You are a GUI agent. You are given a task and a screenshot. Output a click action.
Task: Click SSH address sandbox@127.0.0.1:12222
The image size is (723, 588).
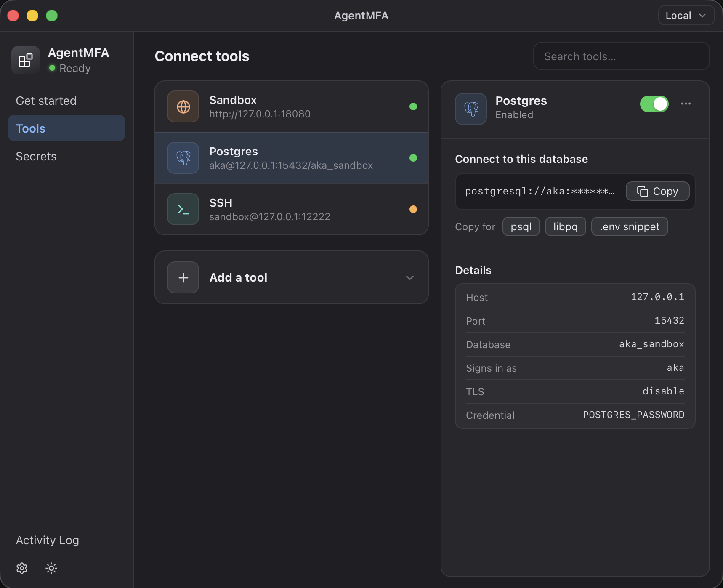[270, 216]
